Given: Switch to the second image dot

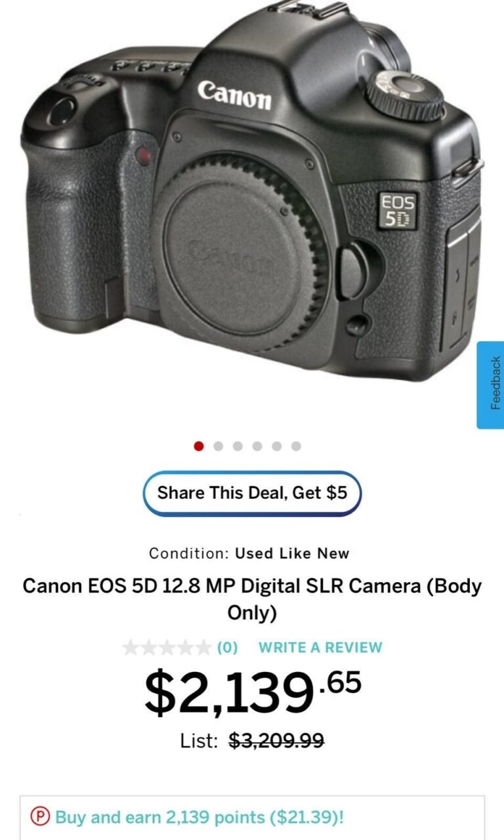Looking at the screenshot, I should point(219,446).
